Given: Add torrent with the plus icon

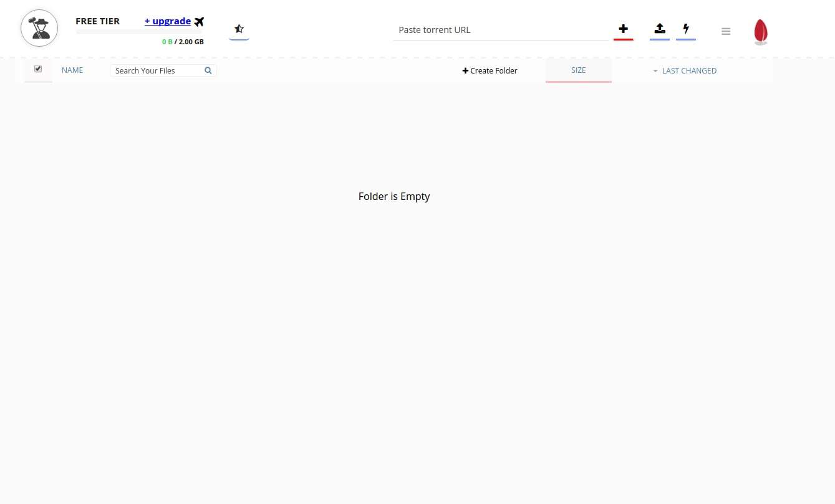Looking at the screenshot, I should coord(624,29).
